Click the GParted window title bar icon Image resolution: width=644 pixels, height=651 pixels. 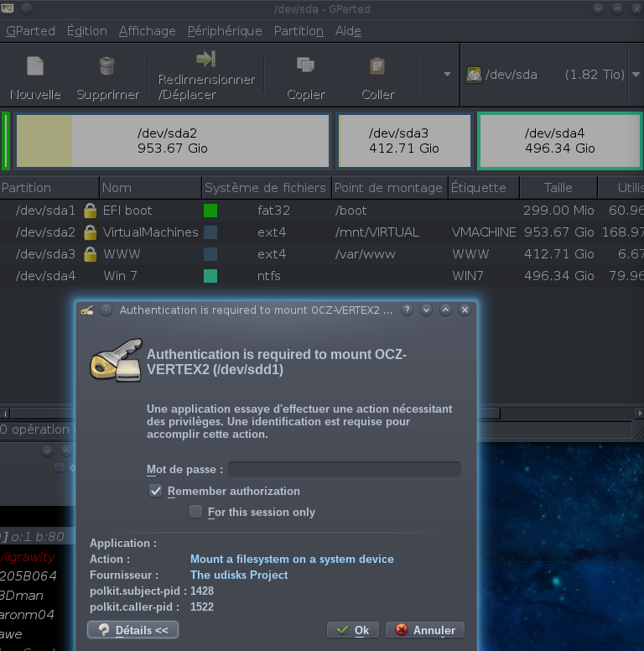tap(8, 8)
